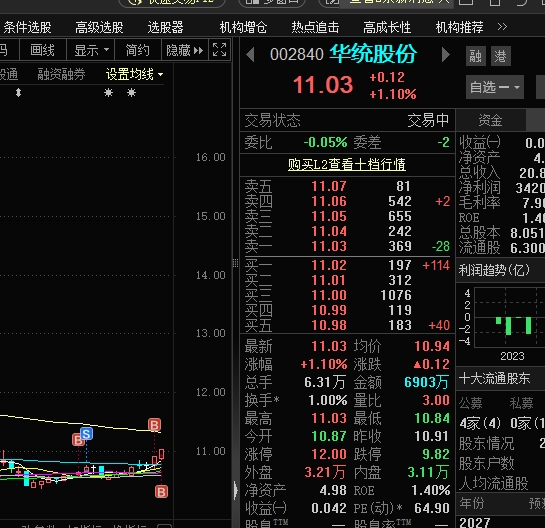
Task: Click the 2023 label under profit chart
Action: [x=512, y=356]
